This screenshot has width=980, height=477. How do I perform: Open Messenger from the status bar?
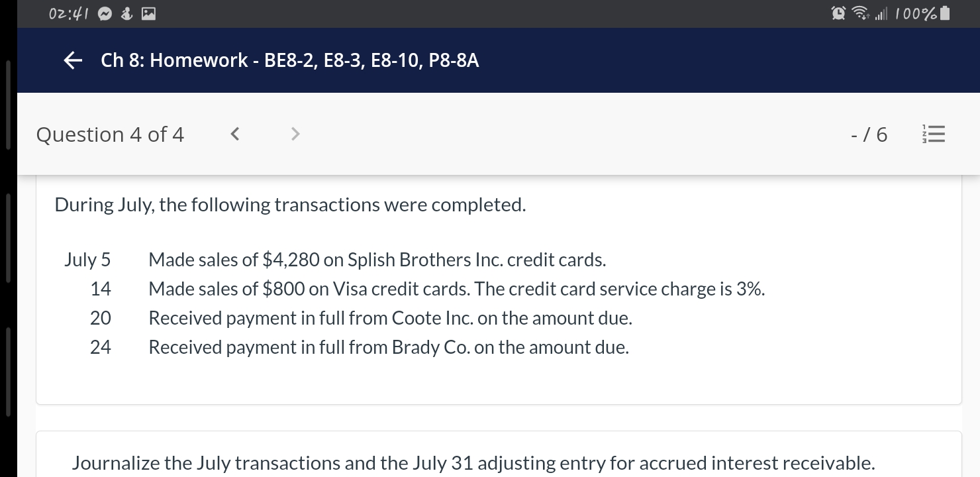point(105,13)
